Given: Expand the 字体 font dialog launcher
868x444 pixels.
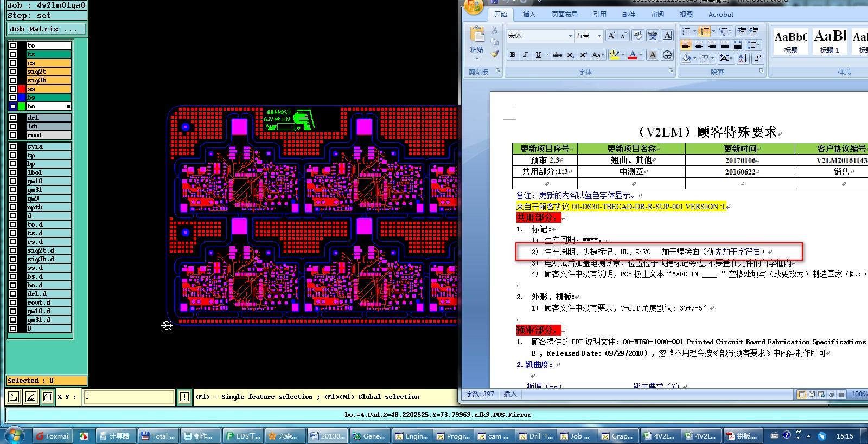Looking at the screenshot, I should pyautogui.click(x=671, y=71).
